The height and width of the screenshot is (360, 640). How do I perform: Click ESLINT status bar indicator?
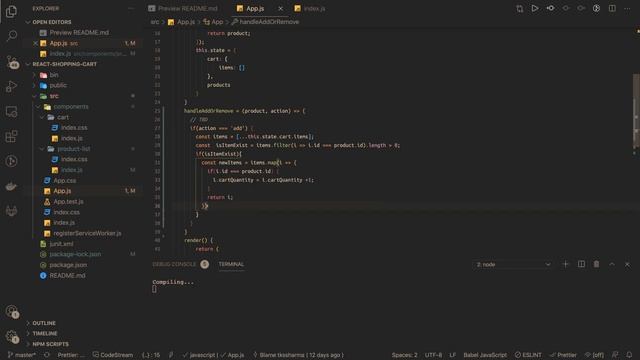click(x=528, y=355)
